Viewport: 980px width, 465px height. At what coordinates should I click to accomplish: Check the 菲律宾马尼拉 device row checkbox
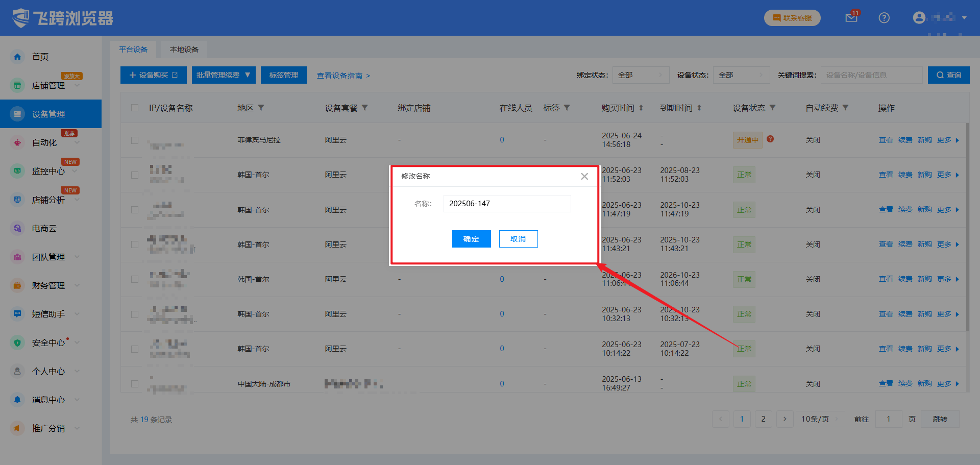click(x=135, y=140)
